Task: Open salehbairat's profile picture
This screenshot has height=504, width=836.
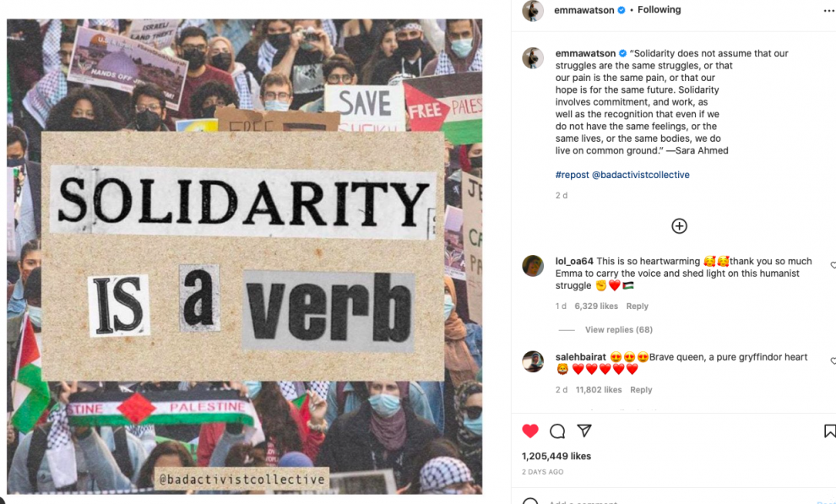Action: point(533,362)
